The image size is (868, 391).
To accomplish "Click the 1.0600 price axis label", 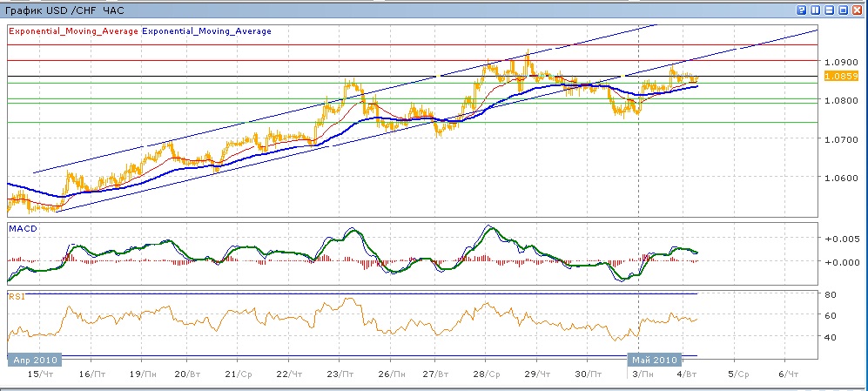I will 840,178.
